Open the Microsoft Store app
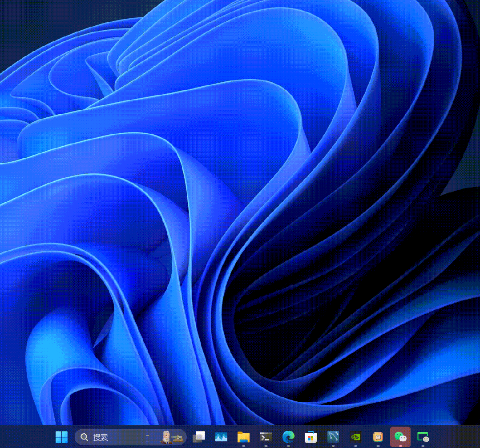Screen dimensions: 480x448 [x=311, y=437]
